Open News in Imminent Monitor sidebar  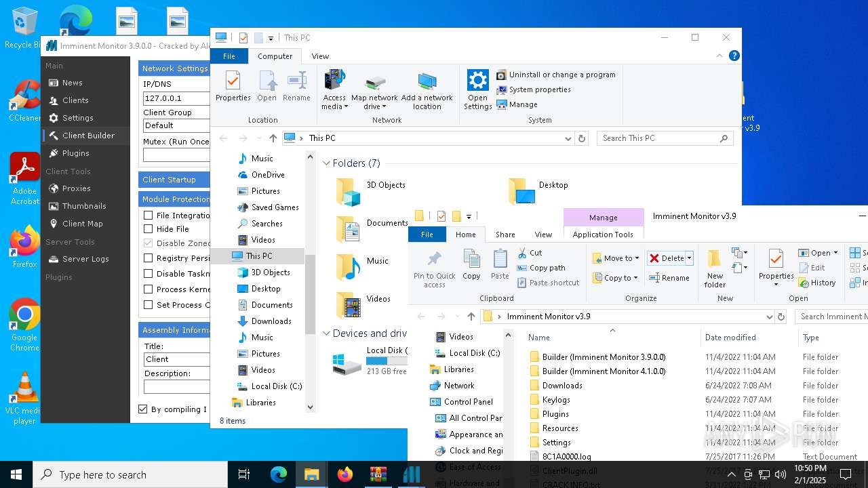pyautogui.click(x=72, y=83)
